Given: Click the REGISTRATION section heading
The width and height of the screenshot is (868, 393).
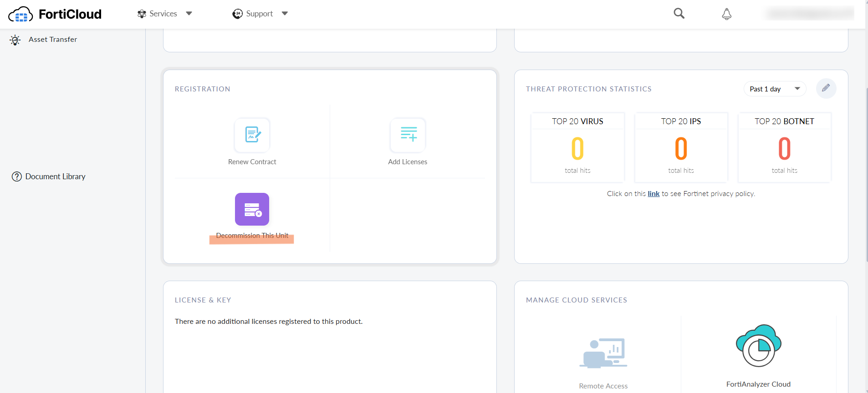Looking at the screenshot, I should coord(203,89).
